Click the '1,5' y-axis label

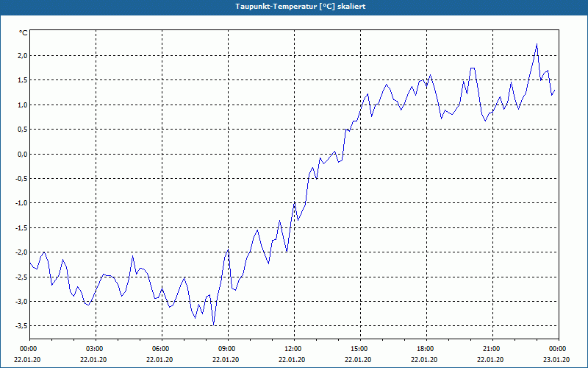23,80
